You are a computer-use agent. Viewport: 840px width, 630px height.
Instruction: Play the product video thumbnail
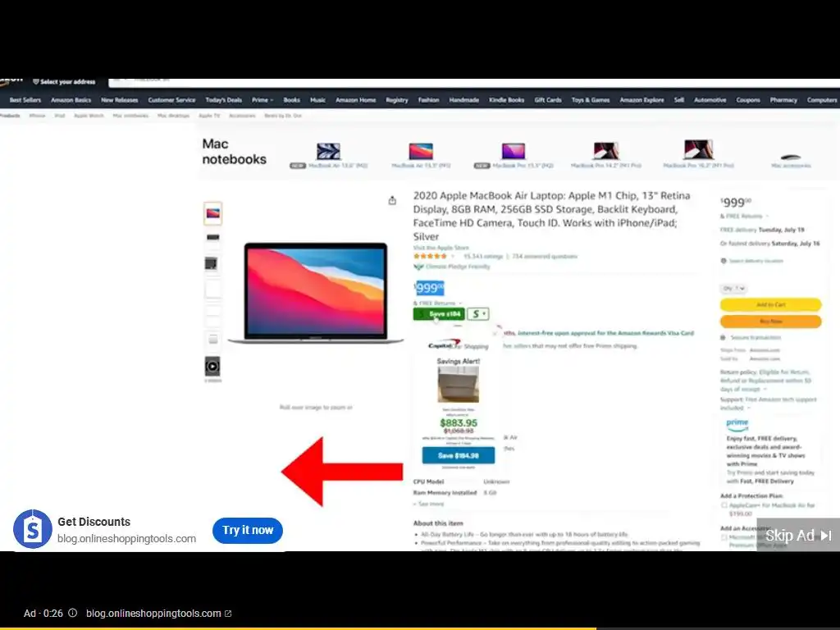coord(212,367)
